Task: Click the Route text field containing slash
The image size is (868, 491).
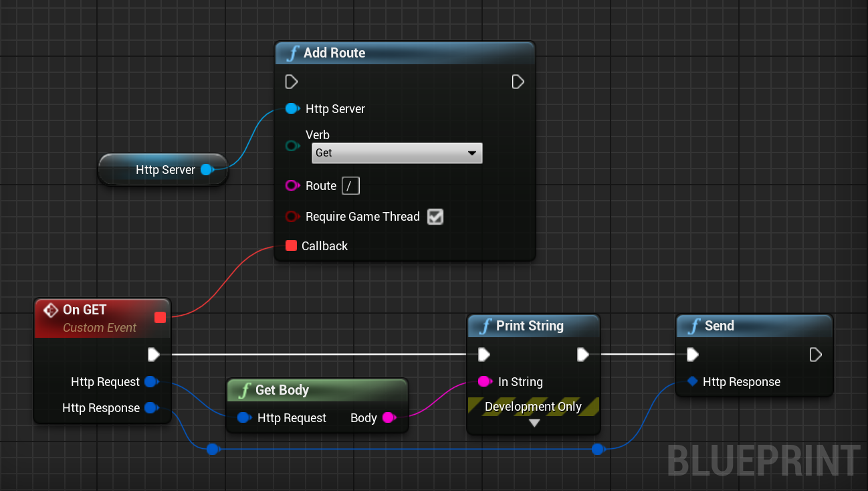Action: pos(350,186)
